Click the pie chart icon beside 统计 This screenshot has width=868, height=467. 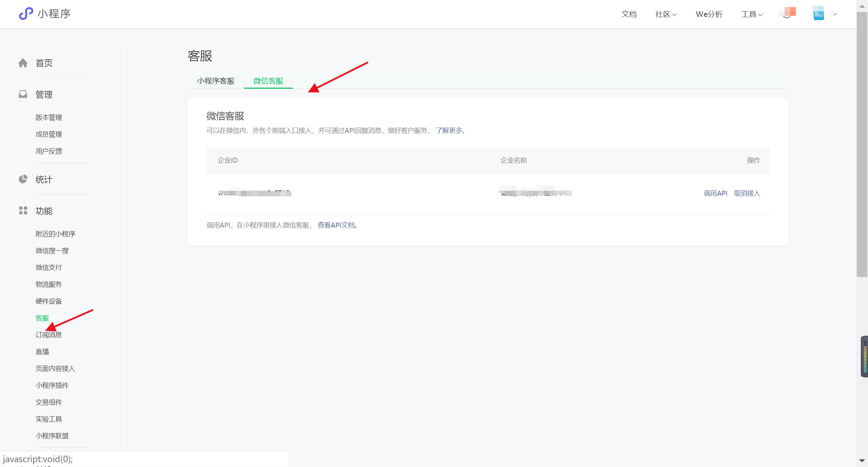tap(23, 179)
